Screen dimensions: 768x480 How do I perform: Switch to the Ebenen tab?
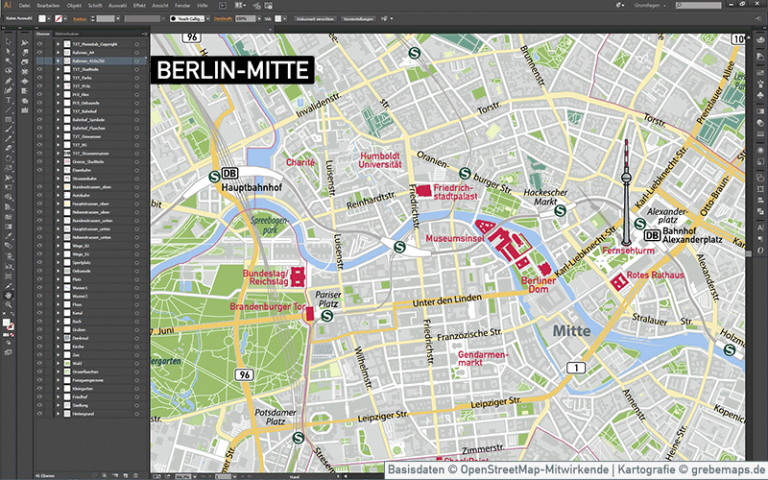tap(43, 34)
